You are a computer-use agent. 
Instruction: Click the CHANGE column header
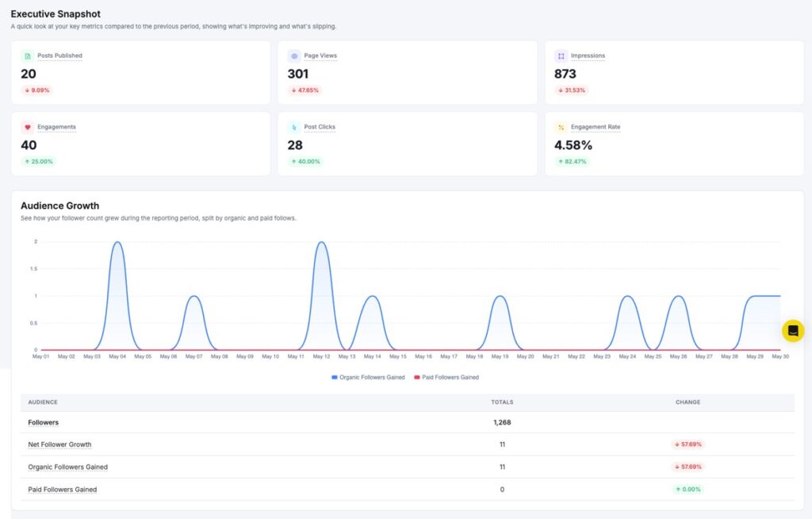[x=688, y=402]
